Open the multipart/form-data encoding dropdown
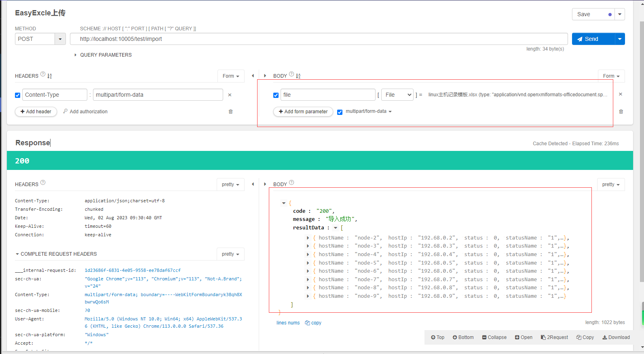The image size is (644, 354). coord(369,111)
